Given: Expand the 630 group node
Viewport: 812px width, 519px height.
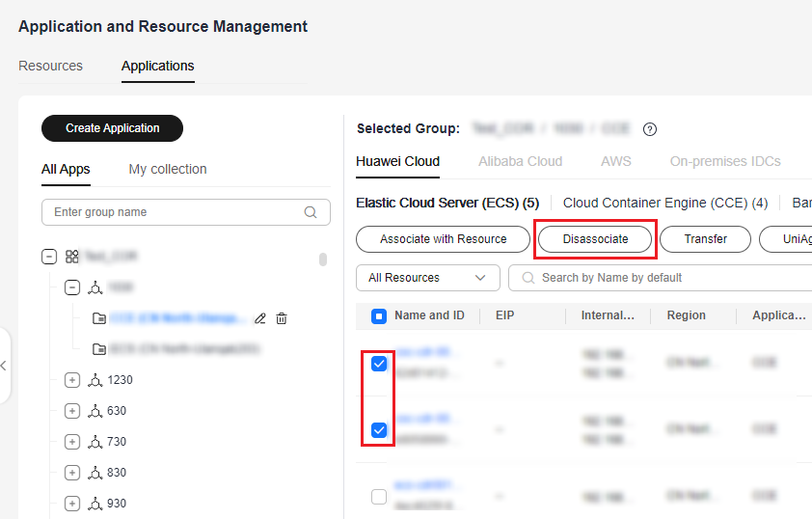Looking at the screenshot, I should tap(72, 411).
